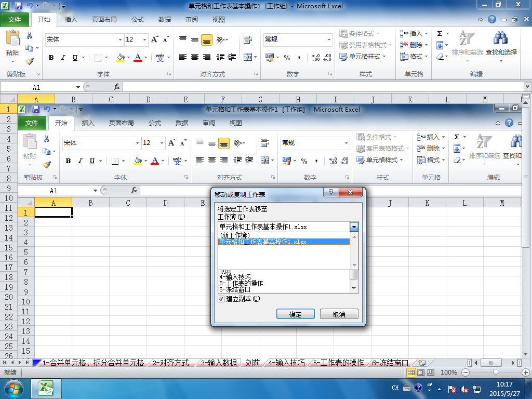This screenshot has height=399, width=532.
Task: Toggle Align Right in outer window ribbon
Action: click(x=207, y=57)
